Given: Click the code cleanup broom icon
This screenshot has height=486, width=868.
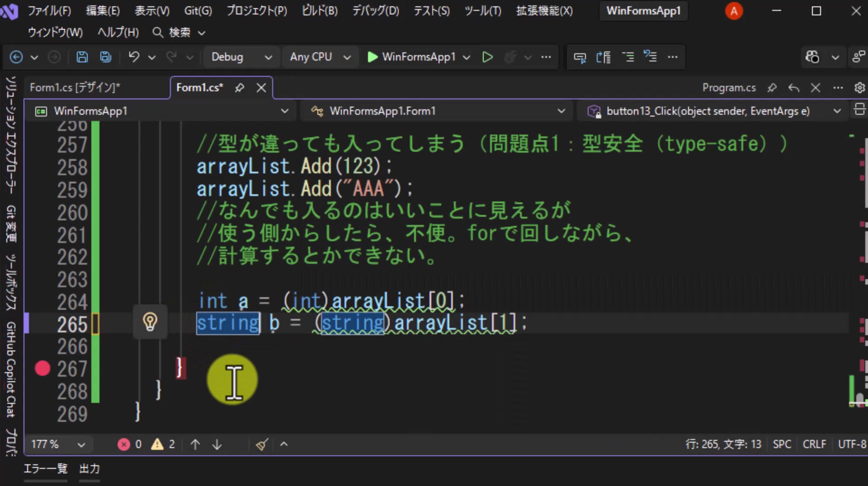Looking at the screenshot, I should click(x=262, y=444).
